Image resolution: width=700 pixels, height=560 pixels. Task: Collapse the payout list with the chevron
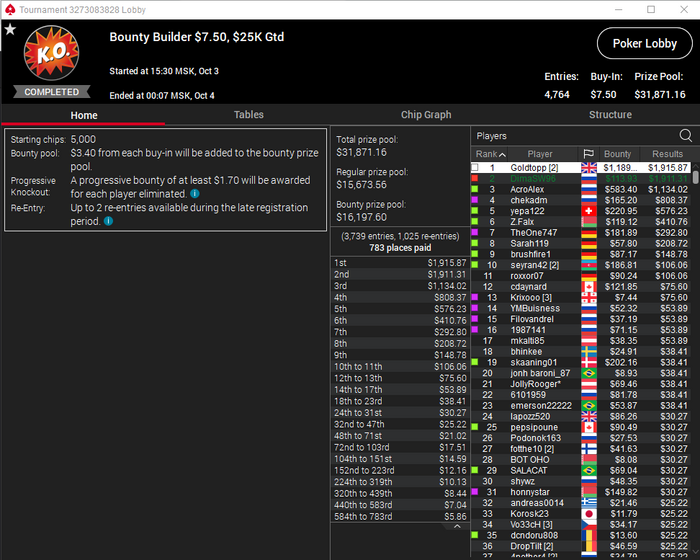(457, 527)
